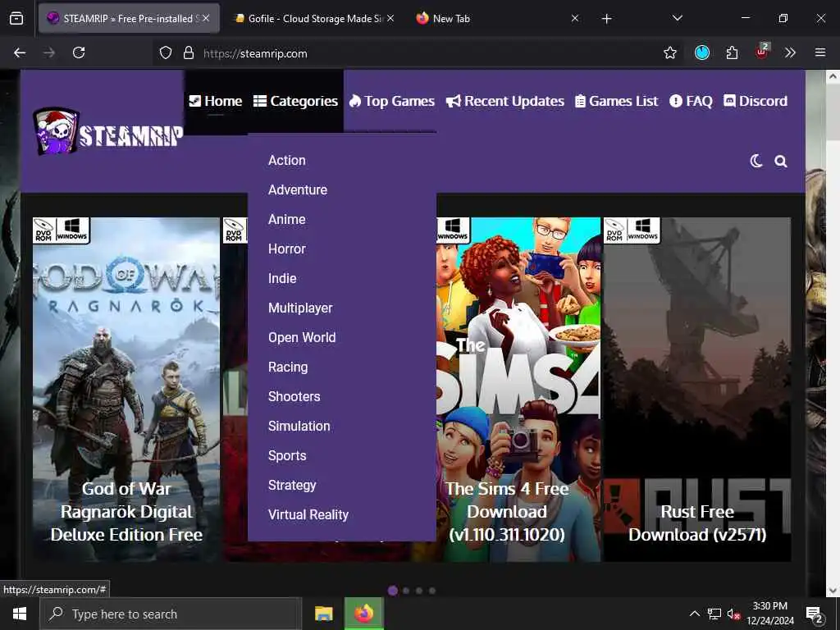Go to the fourth carousel slide dot

[432, 591]
